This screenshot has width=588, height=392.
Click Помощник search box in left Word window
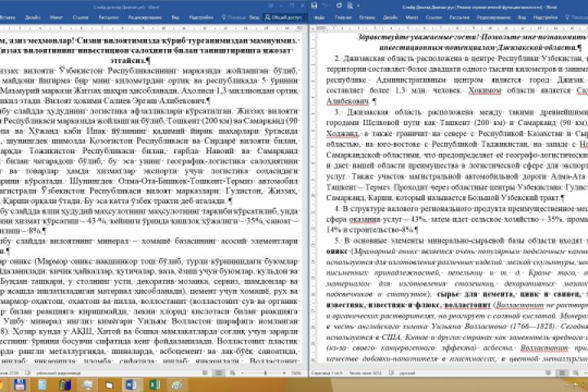(234, 17)
